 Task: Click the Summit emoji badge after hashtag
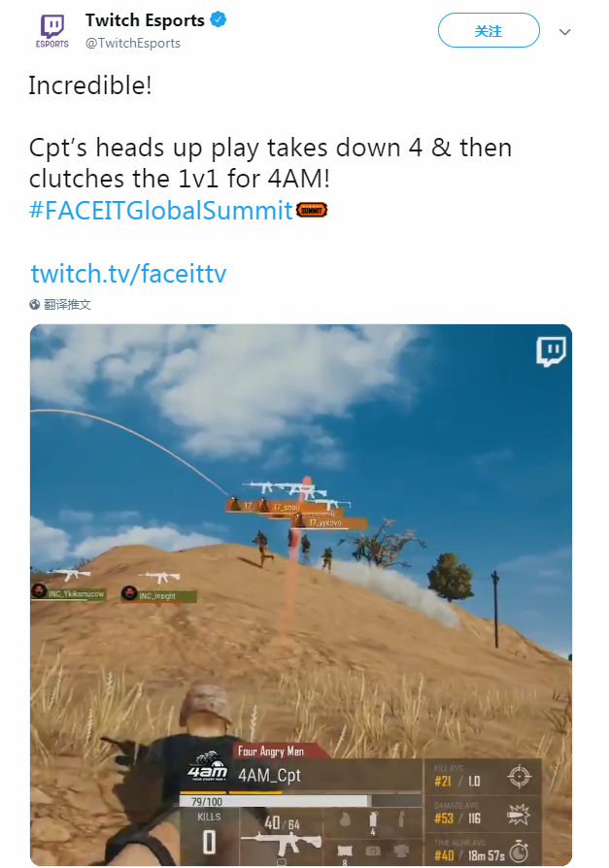(312, 211)
